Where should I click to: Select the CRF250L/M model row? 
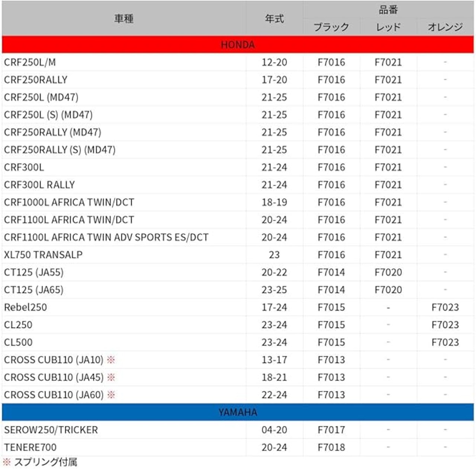pyautogui.click(x=238, y=62)
